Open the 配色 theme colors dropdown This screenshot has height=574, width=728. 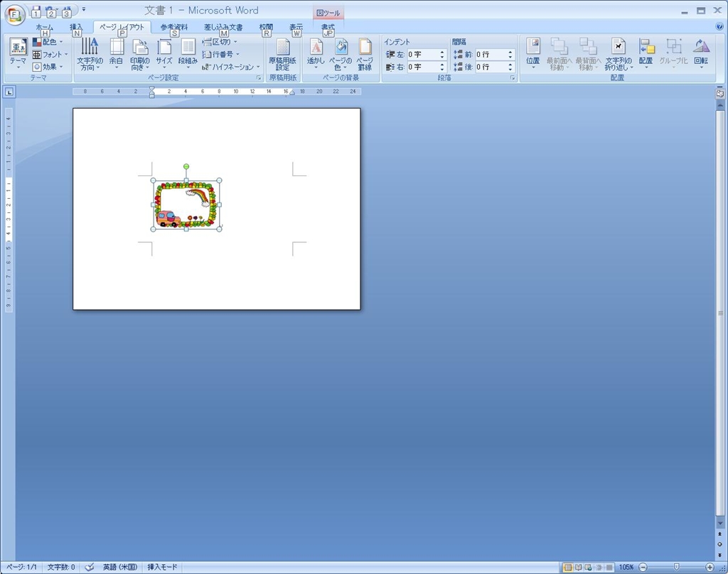click(x=48, y=42)
